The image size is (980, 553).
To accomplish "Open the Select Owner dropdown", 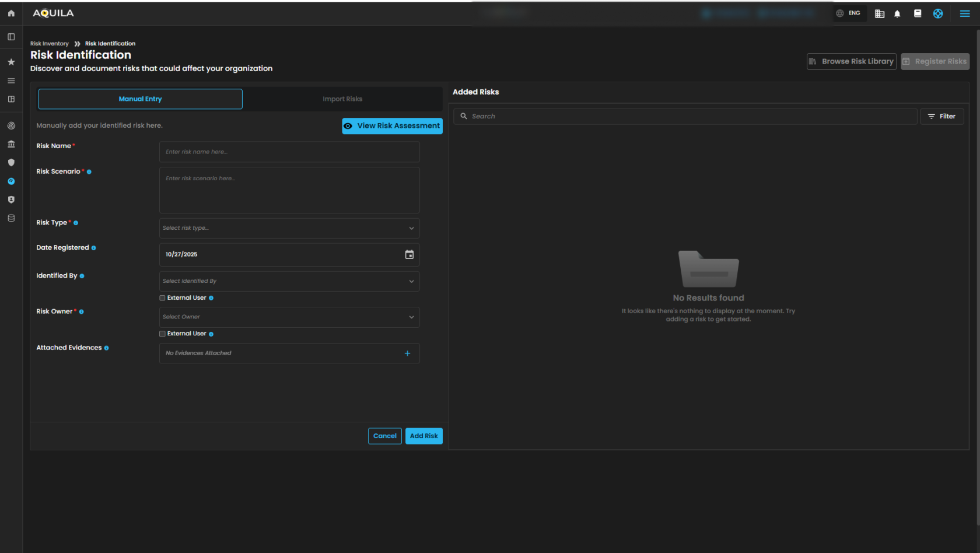I will tap(289, 317).
